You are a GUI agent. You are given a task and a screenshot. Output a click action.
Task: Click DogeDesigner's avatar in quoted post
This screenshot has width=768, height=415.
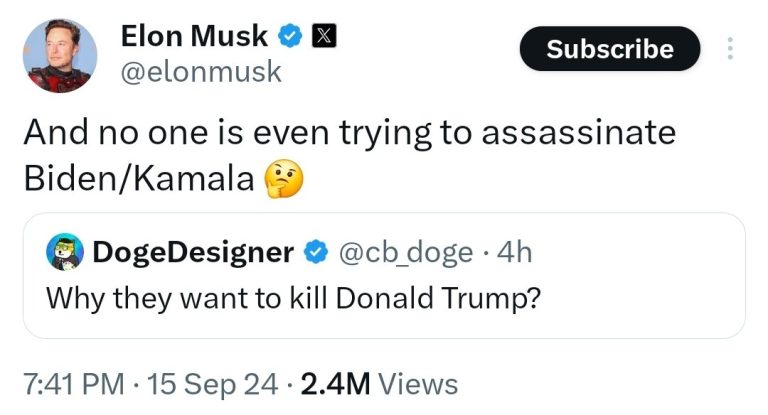pos(65,253)
